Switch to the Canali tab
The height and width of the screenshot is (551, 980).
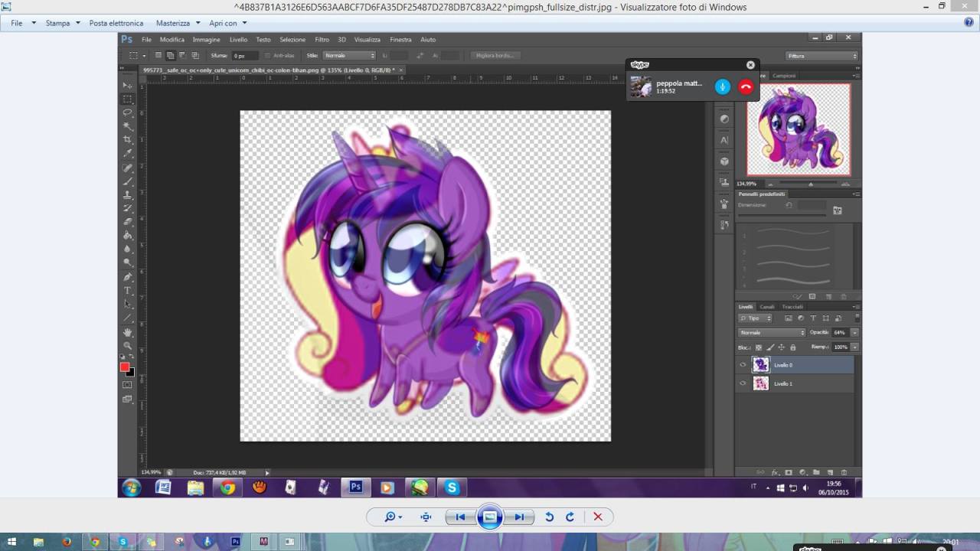coord(766,307)
